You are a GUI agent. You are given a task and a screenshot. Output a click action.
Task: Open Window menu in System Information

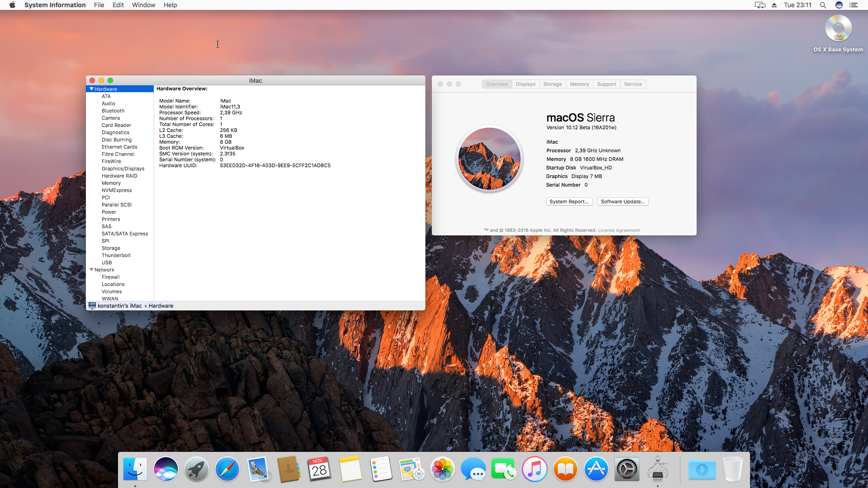[142, 5]
